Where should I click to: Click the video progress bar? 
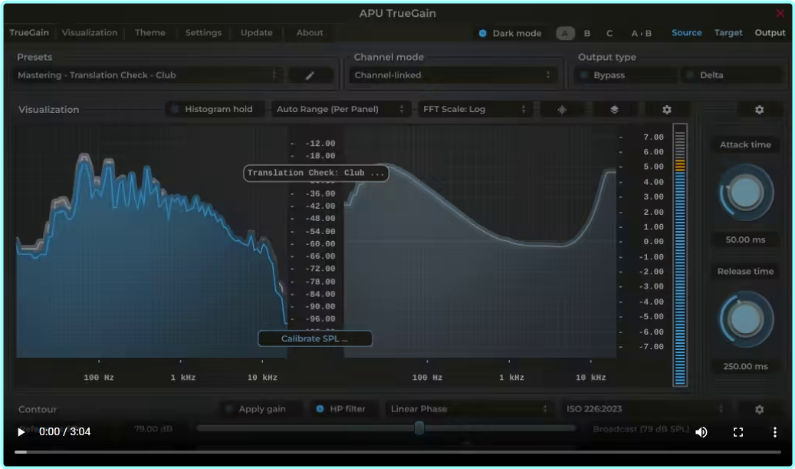pos(398,452)
